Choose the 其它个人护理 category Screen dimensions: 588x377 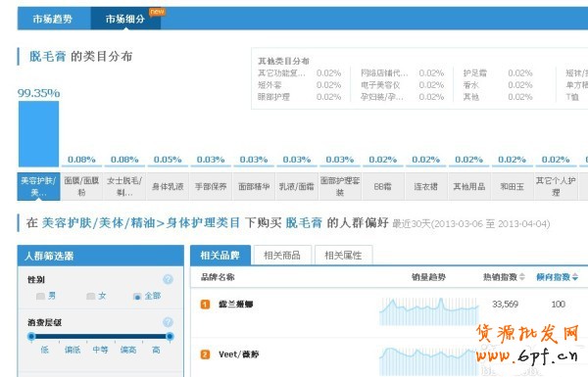[x=556, y=186]
